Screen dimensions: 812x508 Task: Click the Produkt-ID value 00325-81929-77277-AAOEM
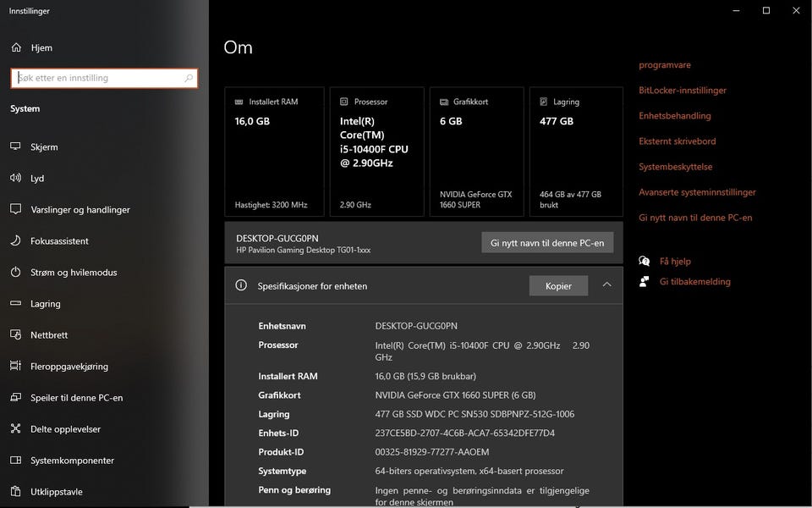pos(432,452)
